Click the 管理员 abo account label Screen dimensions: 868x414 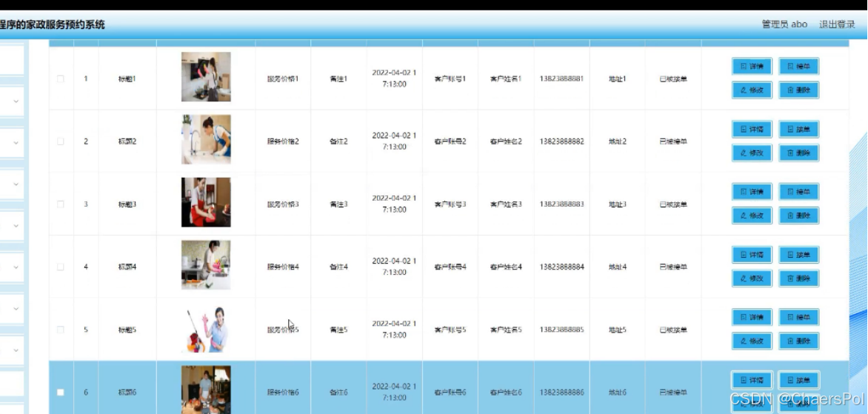(x=784, y=24)
